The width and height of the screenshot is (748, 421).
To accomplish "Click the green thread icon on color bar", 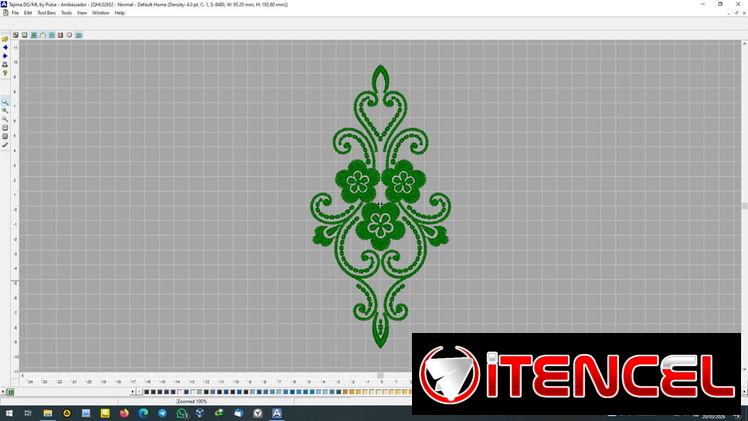I will click(x=10, y=392).
